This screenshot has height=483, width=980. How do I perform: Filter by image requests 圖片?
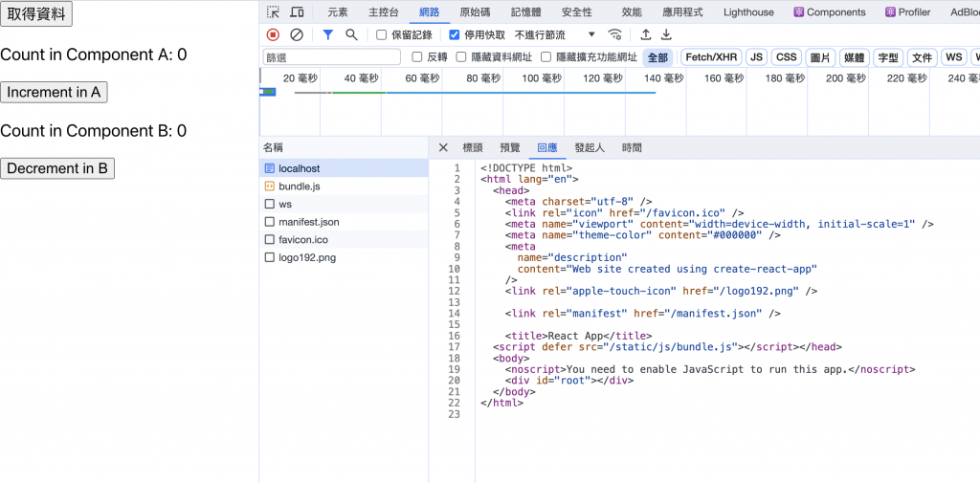820,57
